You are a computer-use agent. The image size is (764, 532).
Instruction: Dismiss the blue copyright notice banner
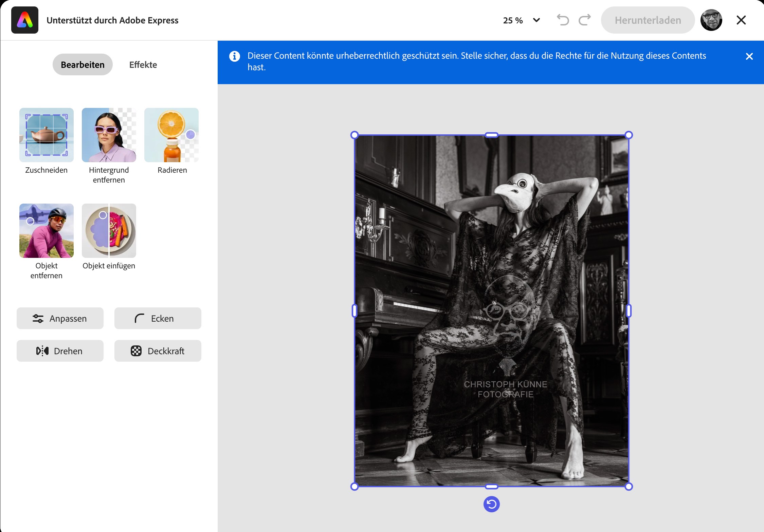749,56
